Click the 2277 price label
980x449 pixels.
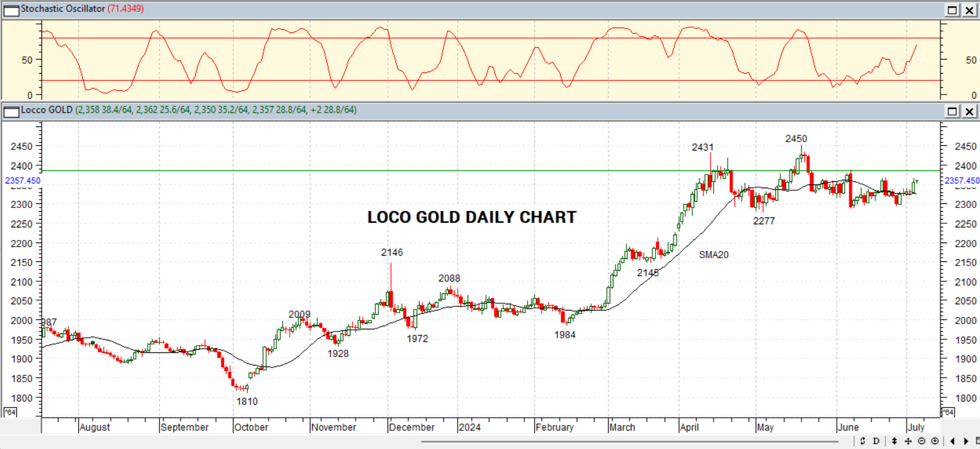coord(764,221)
